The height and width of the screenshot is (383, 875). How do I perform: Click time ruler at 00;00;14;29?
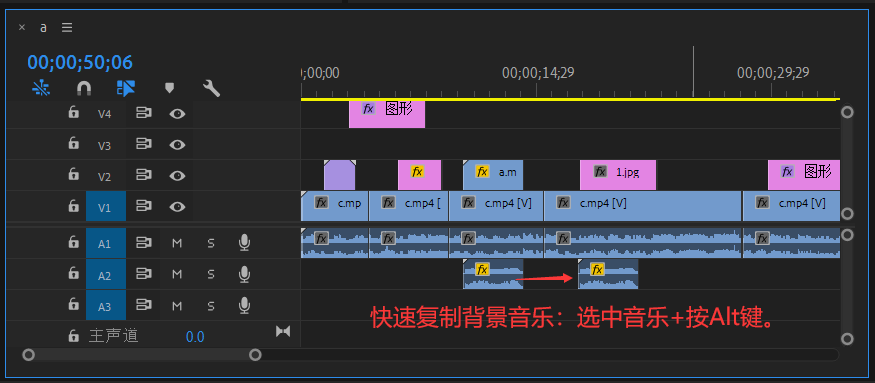pyautogui.click(x=538, y=73)
